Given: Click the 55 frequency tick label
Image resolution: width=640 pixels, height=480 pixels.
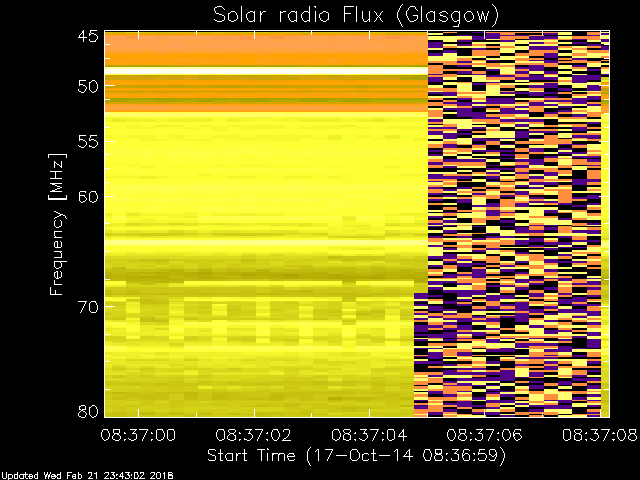Looking at the screenshot, I should tap(88, 142).
